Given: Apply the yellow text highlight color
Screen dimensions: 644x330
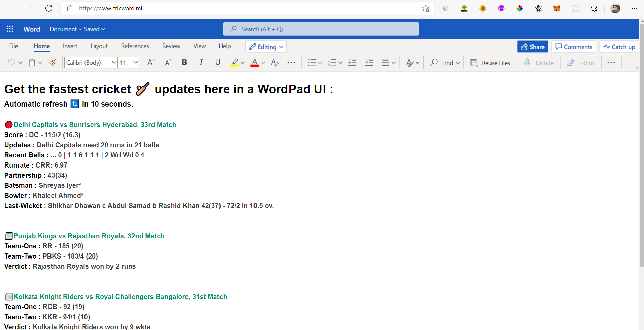Looking at the screenshot, I should point(235,63).
